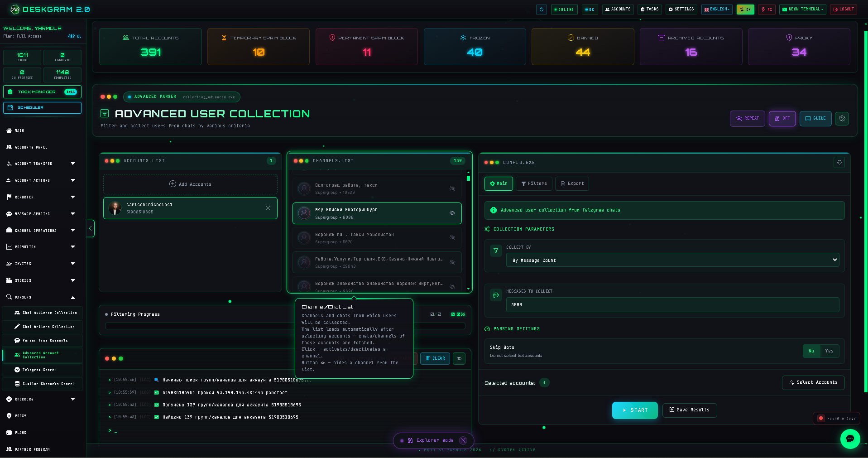
Task: Close the Explorer mode pill
Action: pyautogui.click(x=463, y=440)
